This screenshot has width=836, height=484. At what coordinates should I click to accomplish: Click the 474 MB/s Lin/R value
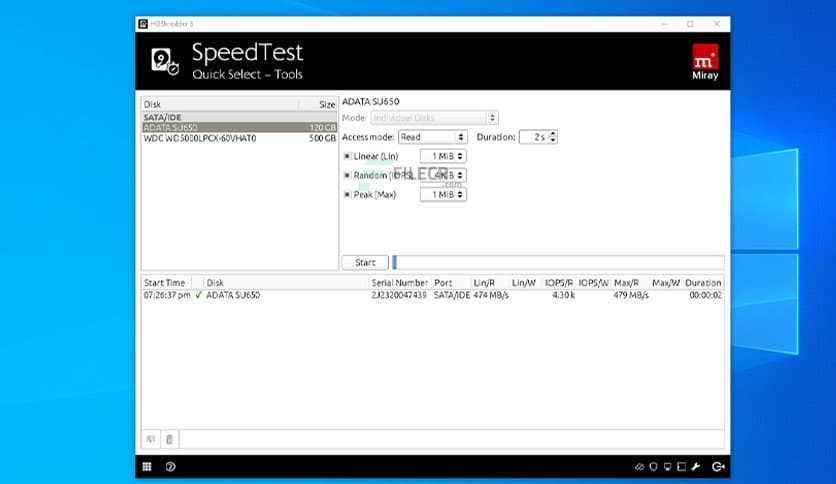491,295
